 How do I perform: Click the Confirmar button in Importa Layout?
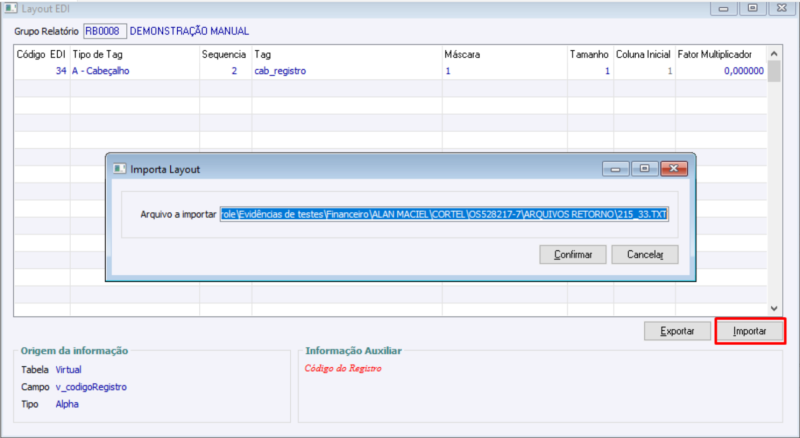pyautogui.click(x=572, y=254)
